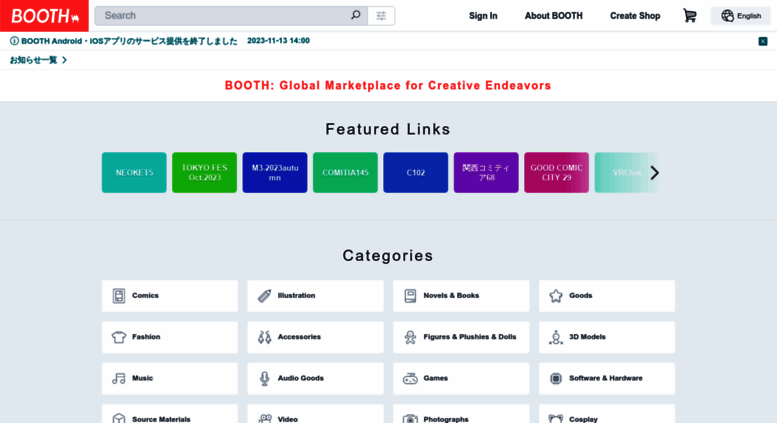Select the Comics category label
777x423 pixels.
point(145,296)
